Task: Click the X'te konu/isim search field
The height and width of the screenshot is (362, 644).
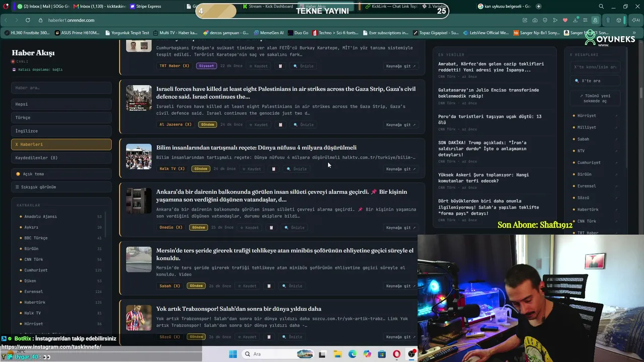Action: pyautogui.click(x=595, y=67)
